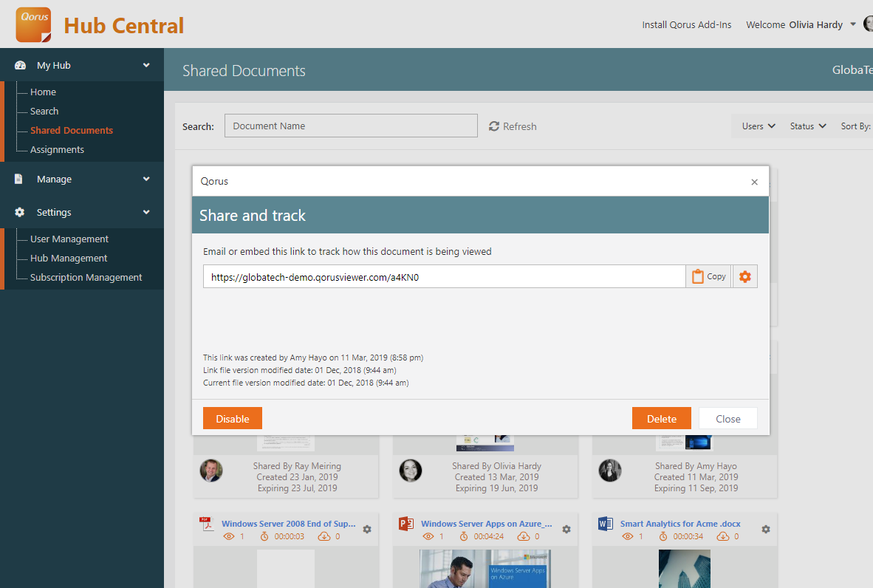873x588 pixels.
Task: Click the Refresh icon next to search
Action: pyautogui.click(x=494, y=126)
